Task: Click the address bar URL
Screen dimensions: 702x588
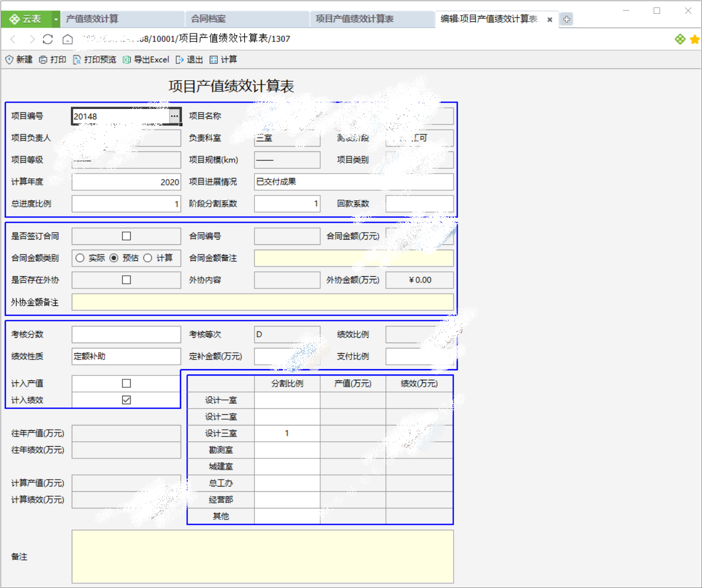Action: point(186,39)
